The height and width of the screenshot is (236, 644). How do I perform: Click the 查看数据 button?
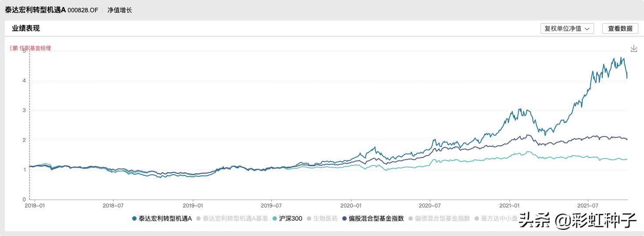point(620,29)
